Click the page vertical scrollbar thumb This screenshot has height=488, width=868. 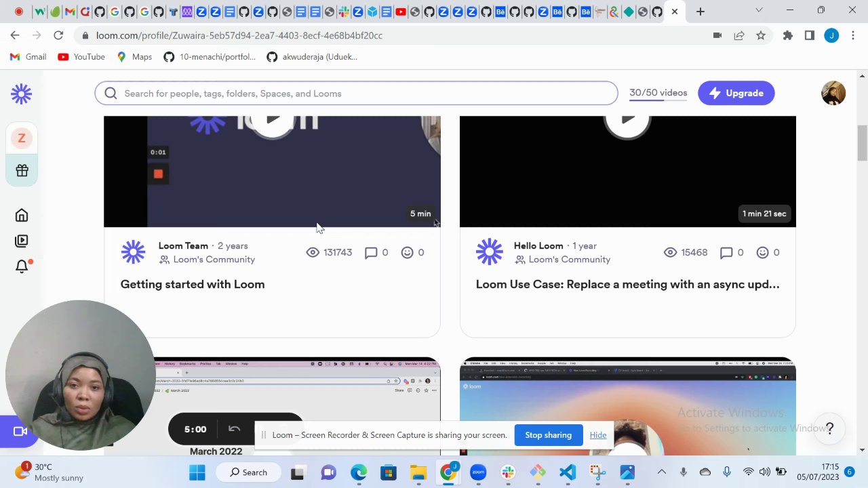click(862, 143)
